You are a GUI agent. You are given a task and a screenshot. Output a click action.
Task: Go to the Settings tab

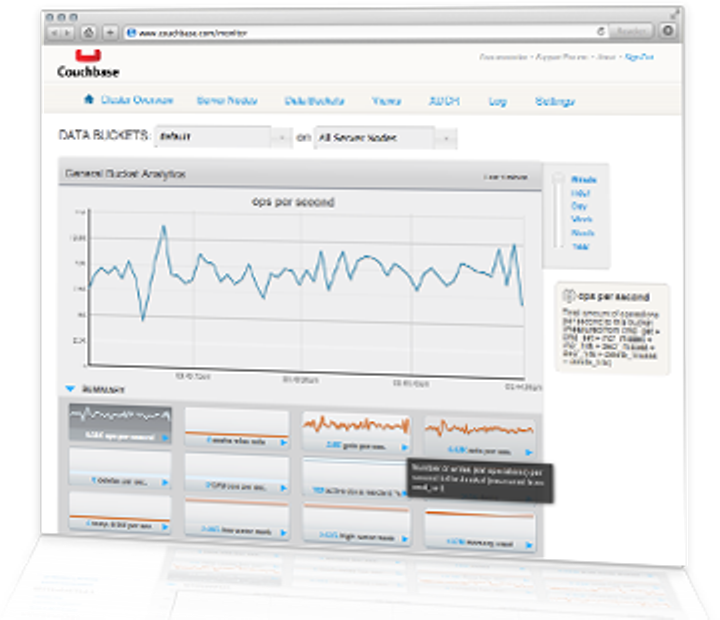pyautogui.click(x=555, y=101)
